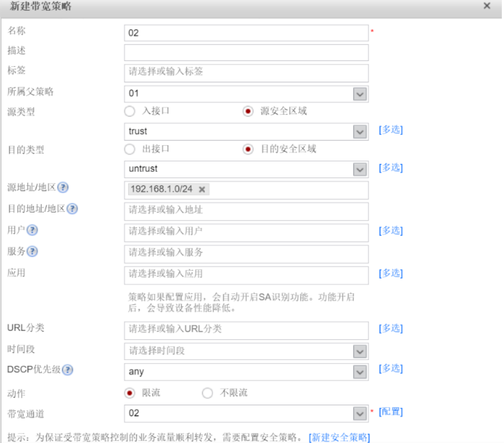Select the 目的安全区域 radio option
The height and width of the screenshot is (443, 504).
[248, 149]
